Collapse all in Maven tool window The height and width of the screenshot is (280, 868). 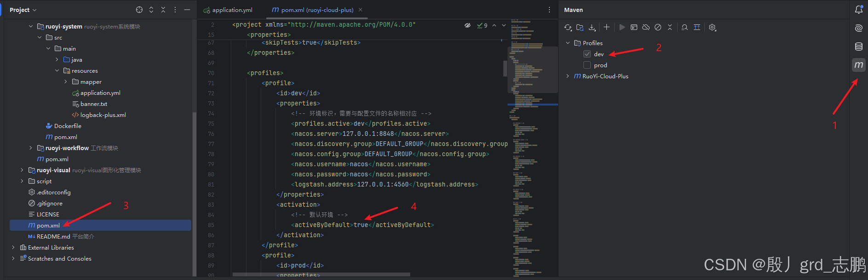coord(670,28)
